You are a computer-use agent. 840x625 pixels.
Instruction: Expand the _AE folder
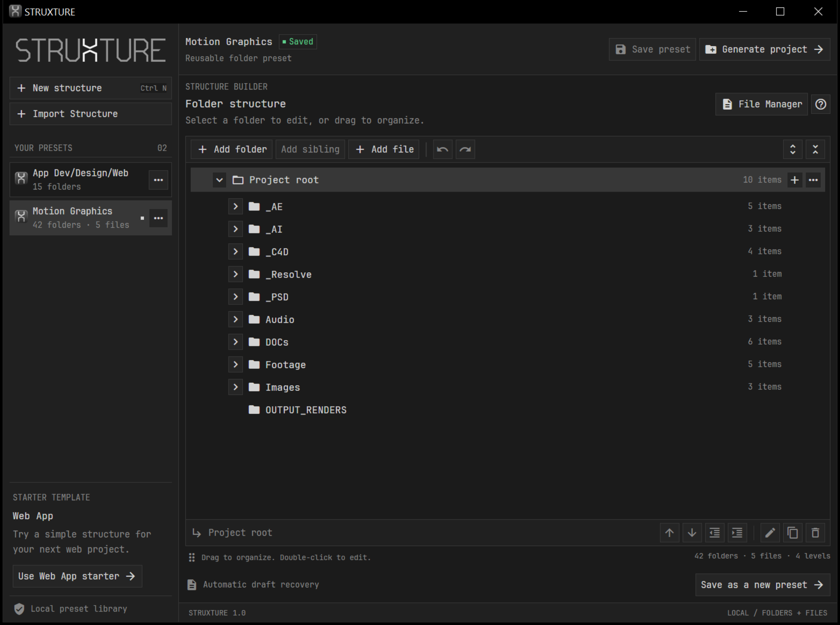235,207
